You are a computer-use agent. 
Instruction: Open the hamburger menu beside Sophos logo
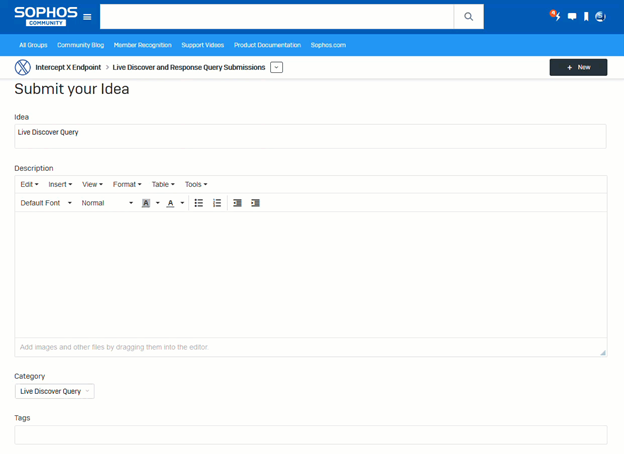click(x=88, y=17)
